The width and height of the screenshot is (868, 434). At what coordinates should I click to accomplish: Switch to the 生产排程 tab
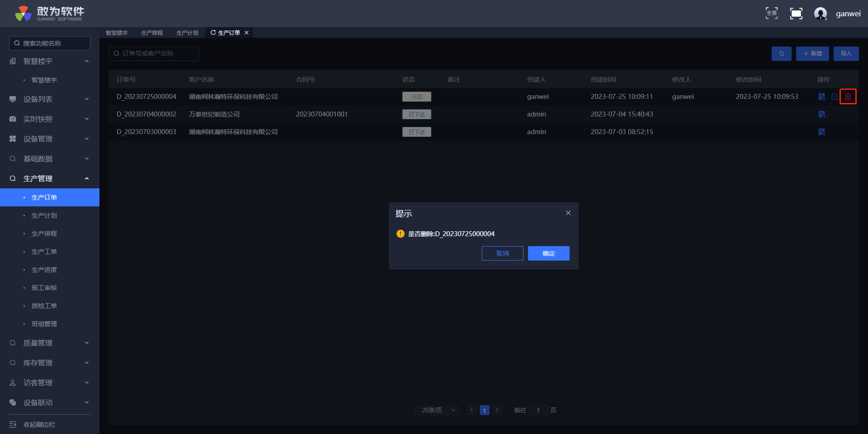point(152,33)
